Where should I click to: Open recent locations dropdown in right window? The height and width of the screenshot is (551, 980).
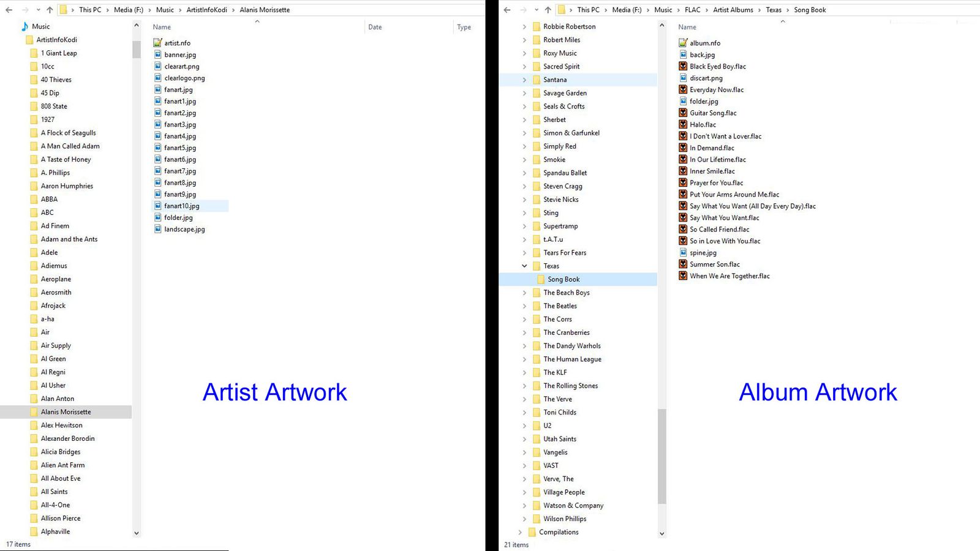coord(536,10)
